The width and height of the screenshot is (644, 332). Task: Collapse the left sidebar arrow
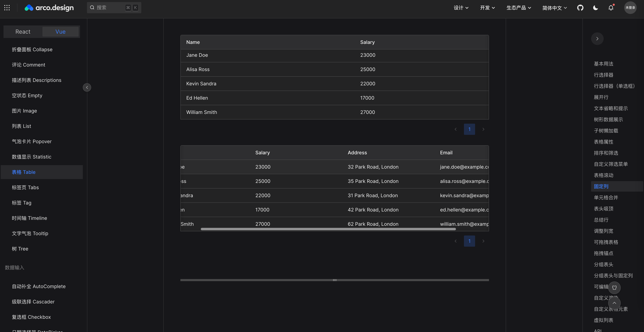pos(87,87)
